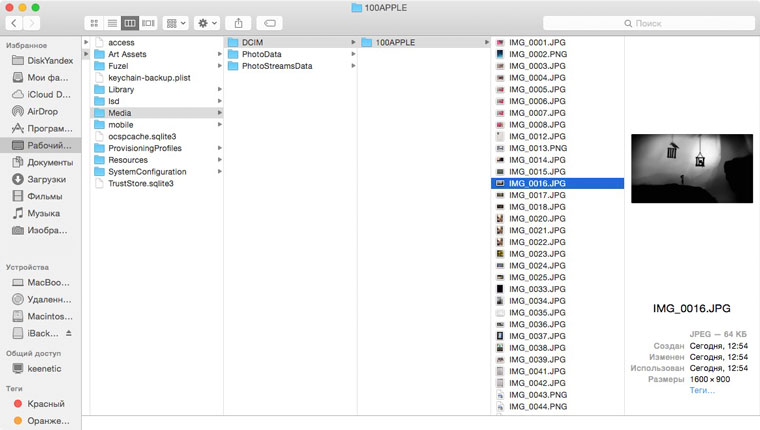Open the gear action menu
The width and height of the screenshot is (760, 430).
[x=207, y=22]
